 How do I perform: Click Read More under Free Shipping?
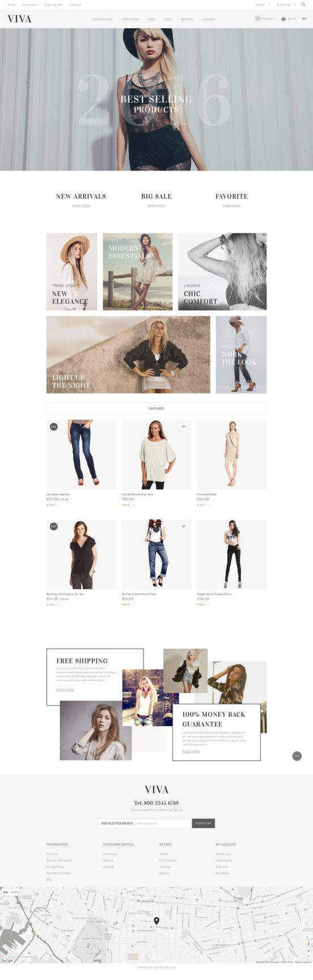tap(65, 690)
